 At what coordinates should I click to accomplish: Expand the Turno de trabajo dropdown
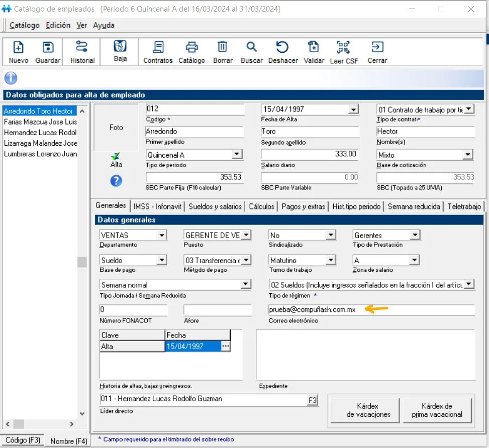330,260
